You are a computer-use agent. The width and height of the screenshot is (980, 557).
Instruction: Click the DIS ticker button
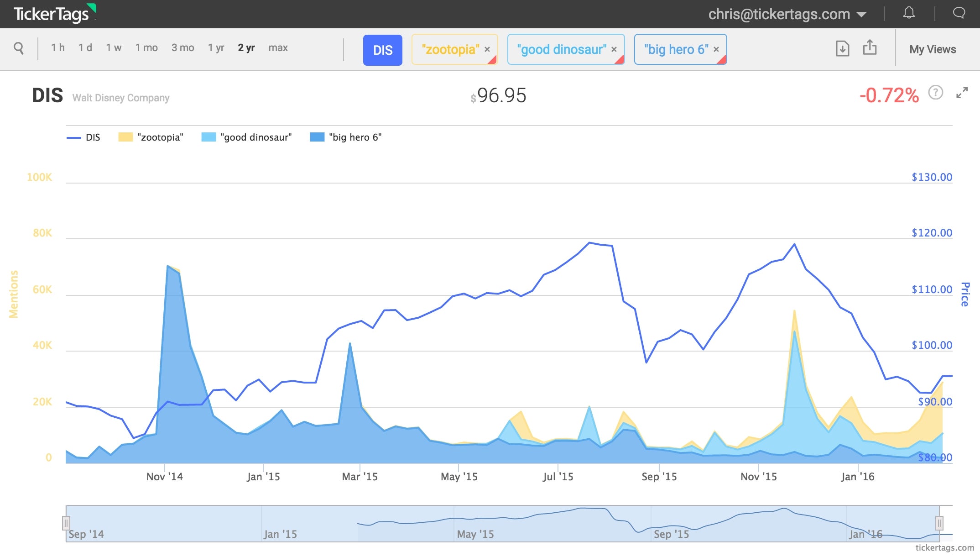(383, 50)
